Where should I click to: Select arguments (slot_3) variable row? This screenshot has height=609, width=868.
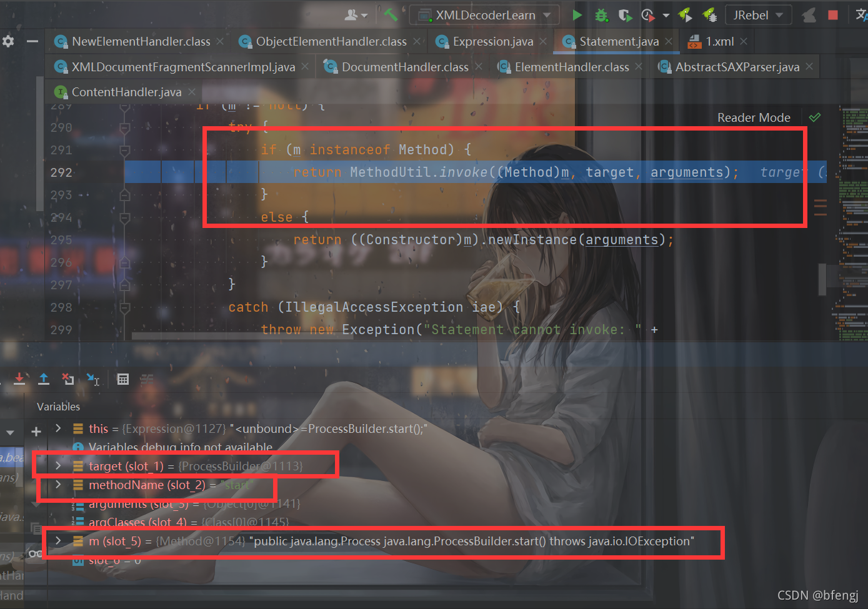194,503
